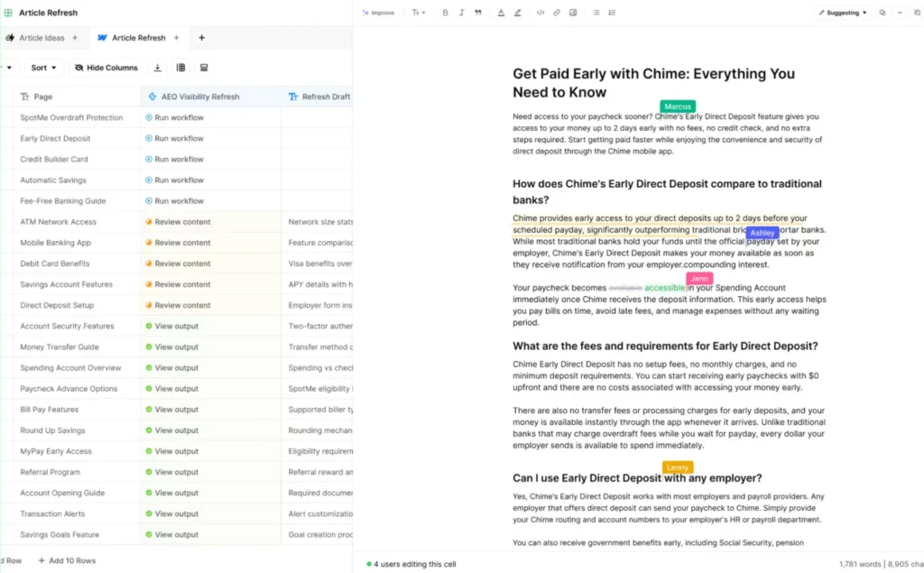Image resolution: width=924 pixels, height=573 pixels.
Task: Click the article title heading
Action: pos(653,83)
